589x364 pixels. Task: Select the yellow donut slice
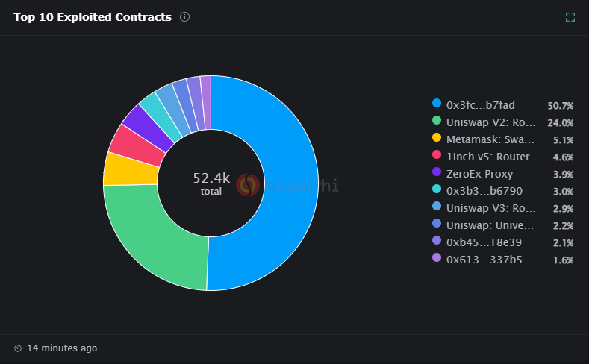(131, 171)
